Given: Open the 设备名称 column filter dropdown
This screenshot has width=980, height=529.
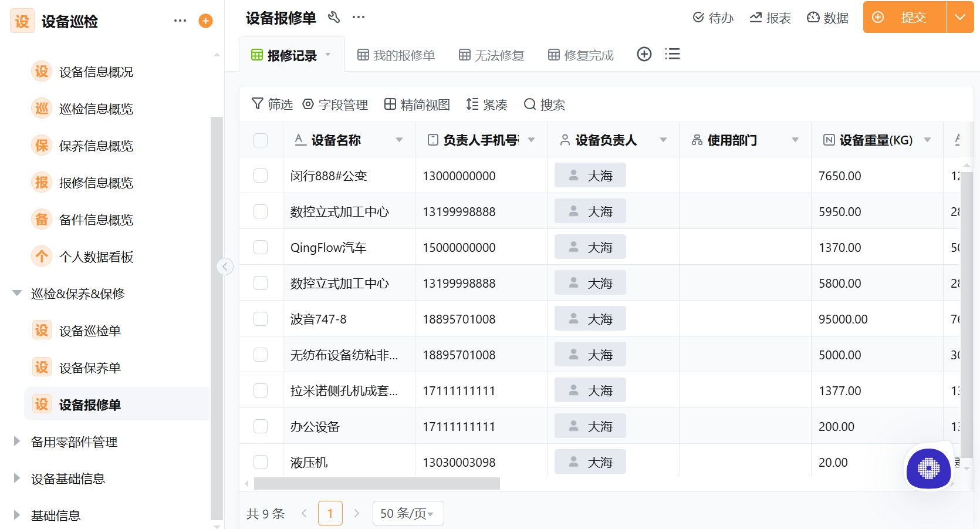Looking at the screenshot, I should click(x=399, y=140).
